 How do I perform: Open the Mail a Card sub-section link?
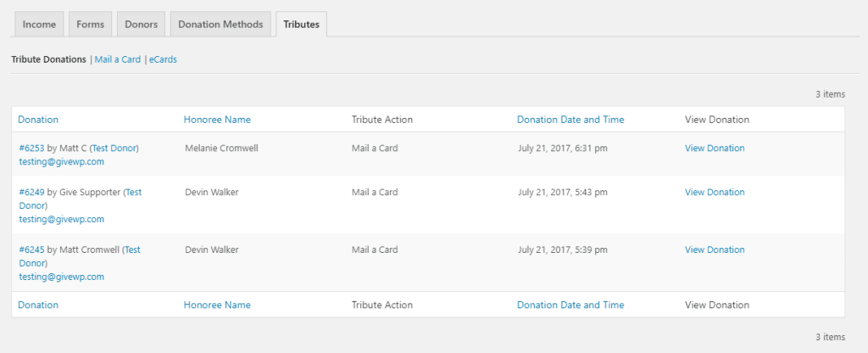[117, 59]
